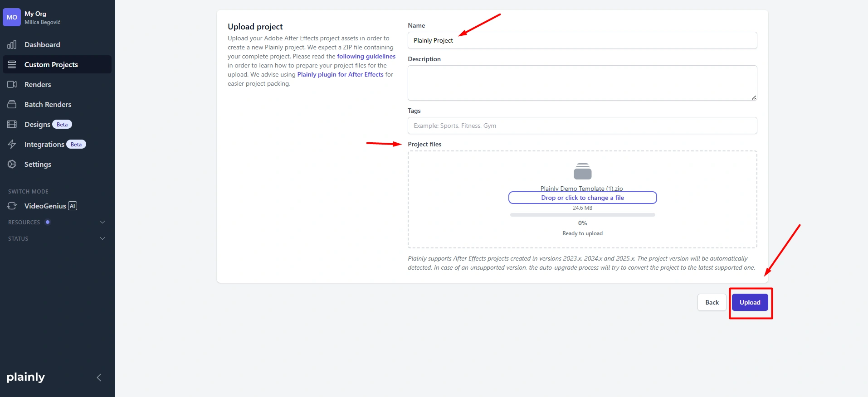Click the Beta badge next to Designs
Viewport: 868px width, 397px height.
click(62, 124)
